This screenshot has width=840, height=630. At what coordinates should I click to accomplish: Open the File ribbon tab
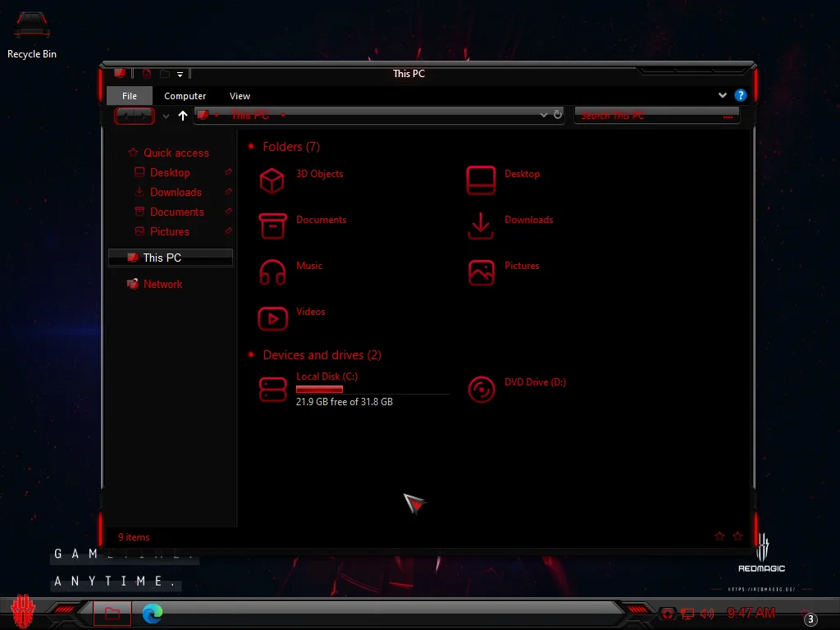click(x=130, y=96)
